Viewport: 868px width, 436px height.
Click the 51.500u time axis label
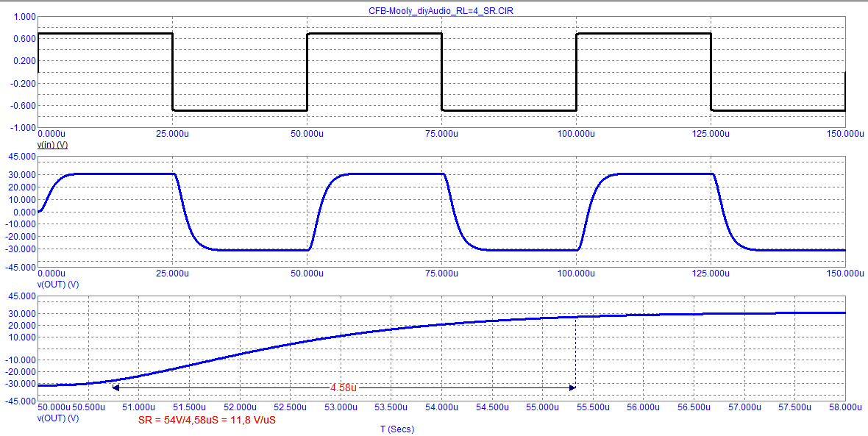tap(189, 408)
